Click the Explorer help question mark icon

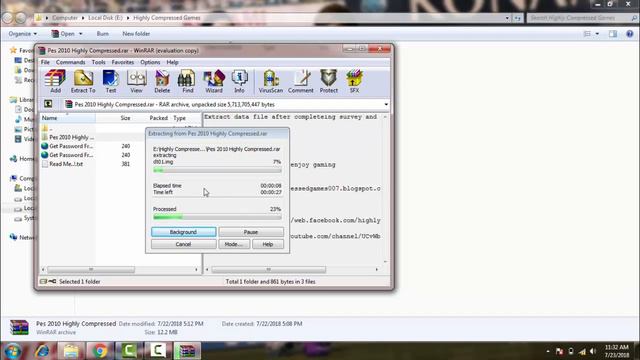coord(630,34)
